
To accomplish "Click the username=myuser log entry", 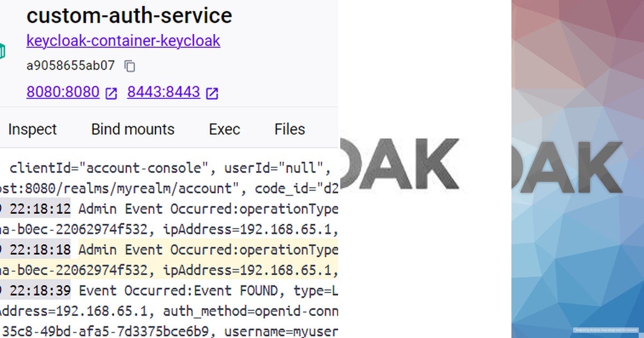I will click(279, 331).
